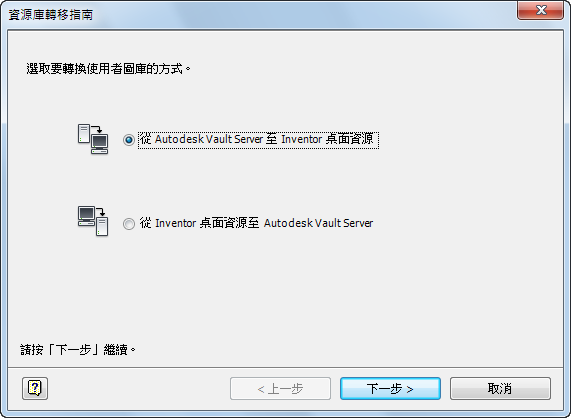This screenshot has height=418, width=571.
Task: Choose the option label 從 Inventor 桌面資源至 Autodesk Vault Server
Action: (x=256, y=223)
